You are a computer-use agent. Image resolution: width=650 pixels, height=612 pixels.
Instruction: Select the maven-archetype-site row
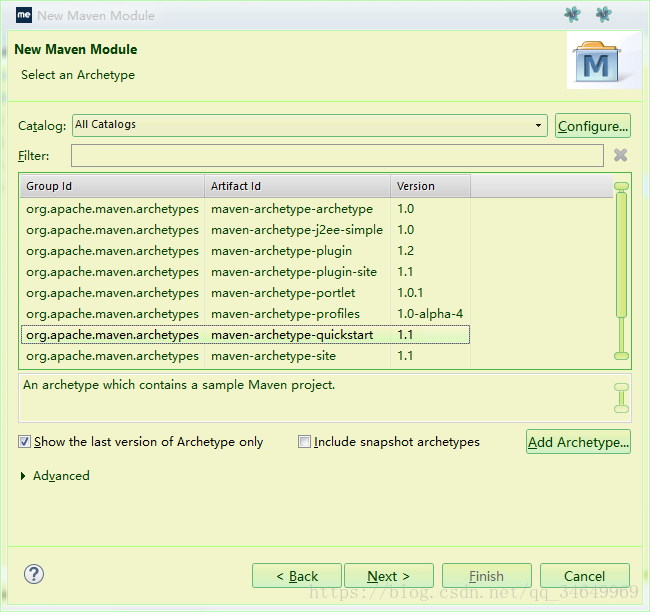coord(245,356)
